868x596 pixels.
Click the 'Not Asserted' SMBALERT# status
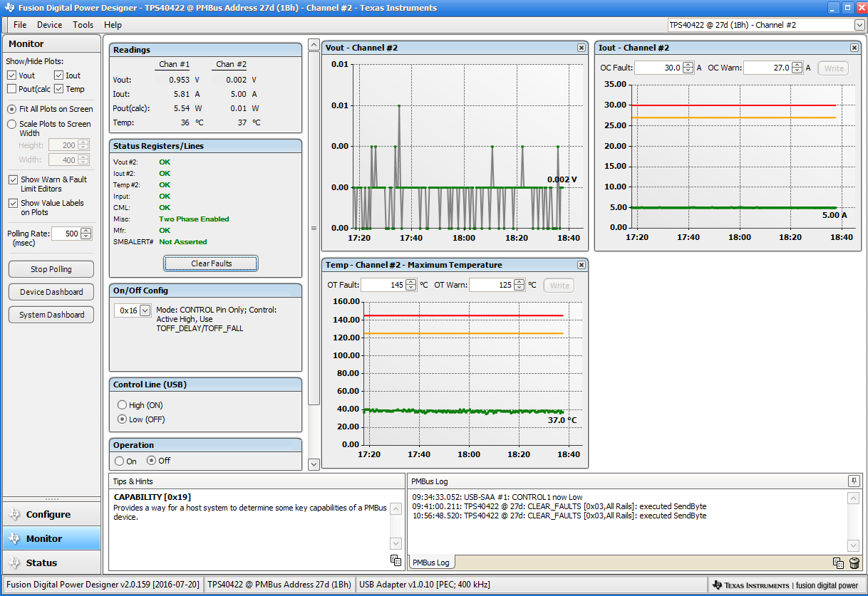pos(183,242)
